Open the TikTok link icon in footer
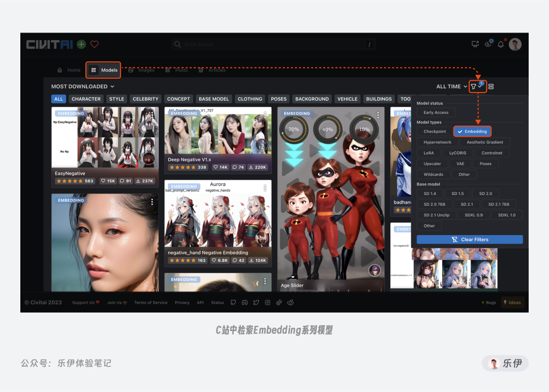This screenshot has width=549, height=392. coord(279,303)
